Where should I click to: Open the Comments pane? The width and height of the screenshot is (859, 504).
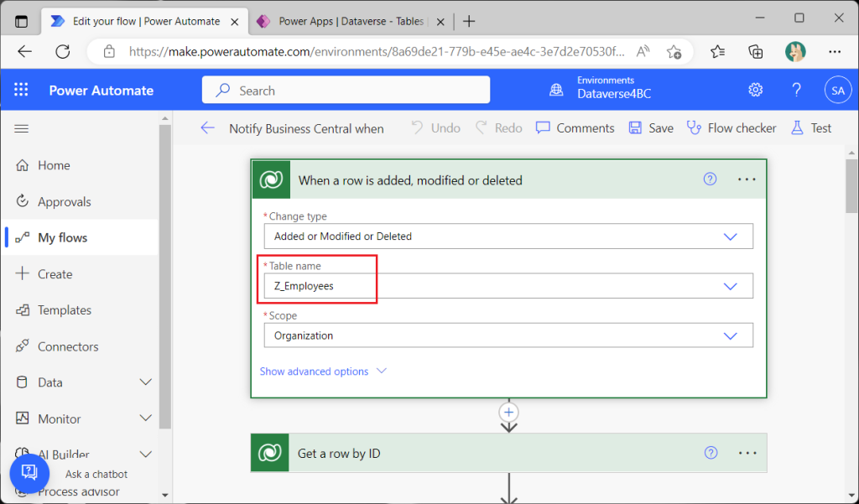tap(575, 128)
